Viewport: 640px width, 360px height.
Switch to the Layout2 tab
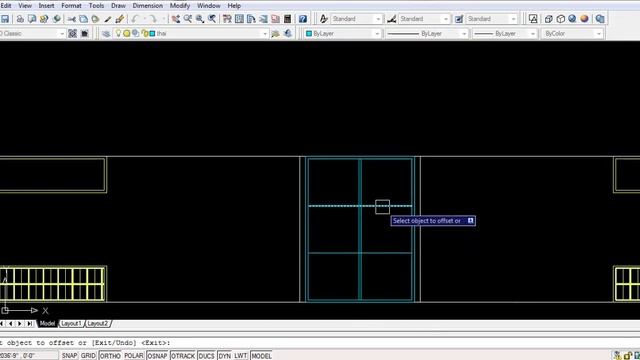98,324
